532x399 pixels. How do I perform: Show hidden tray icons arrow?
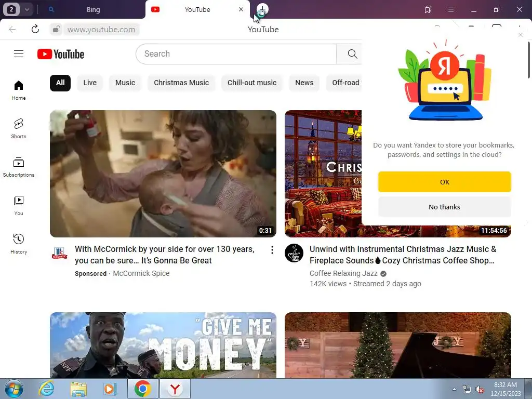click(x=454, y=390)
